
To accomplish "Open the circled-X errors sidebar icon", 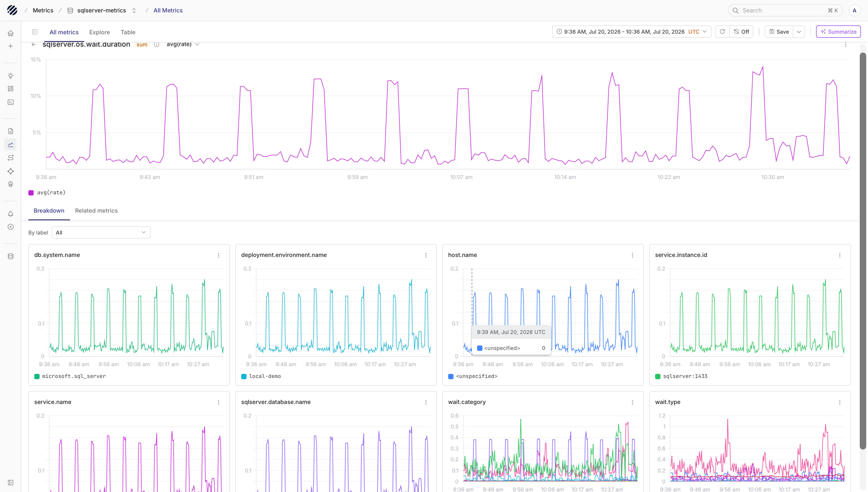I will [10, 227].
